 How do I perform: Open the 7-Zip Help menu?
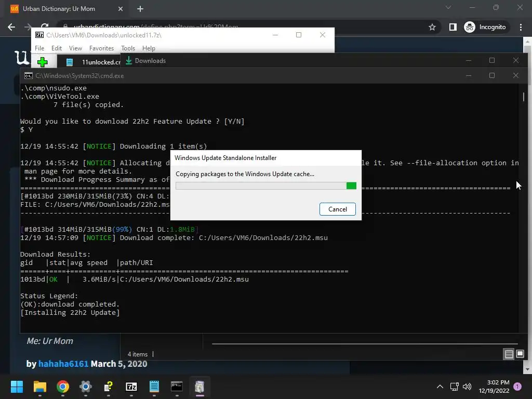point(149,48)
